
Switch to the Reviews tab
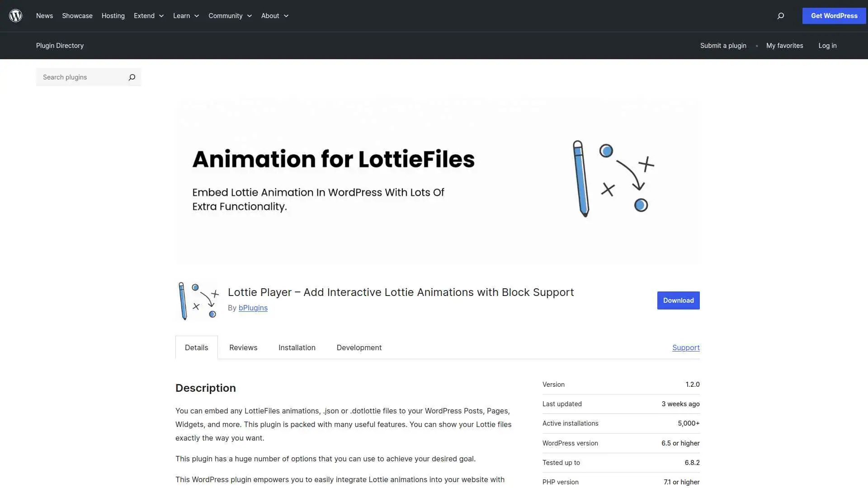pyautogui.click(x=243, y=347)
